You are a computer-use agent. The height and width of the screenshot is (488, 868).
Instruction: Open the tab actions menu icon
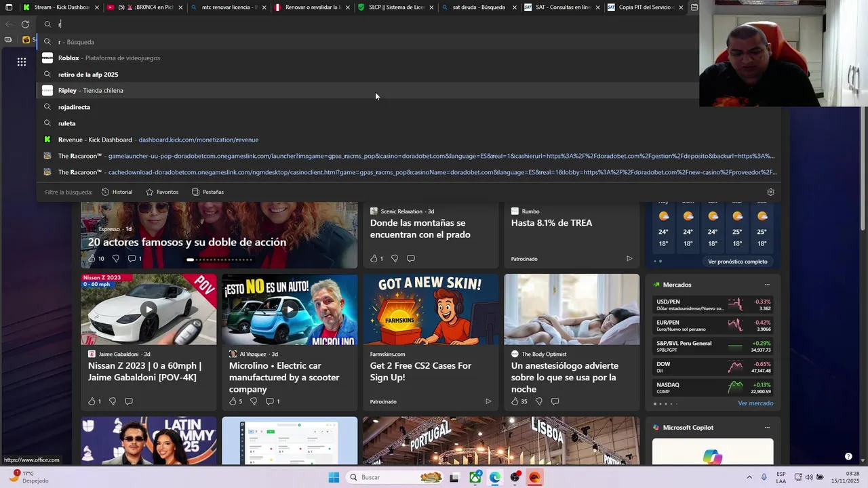pyautogui.click(x=9, y=7)
